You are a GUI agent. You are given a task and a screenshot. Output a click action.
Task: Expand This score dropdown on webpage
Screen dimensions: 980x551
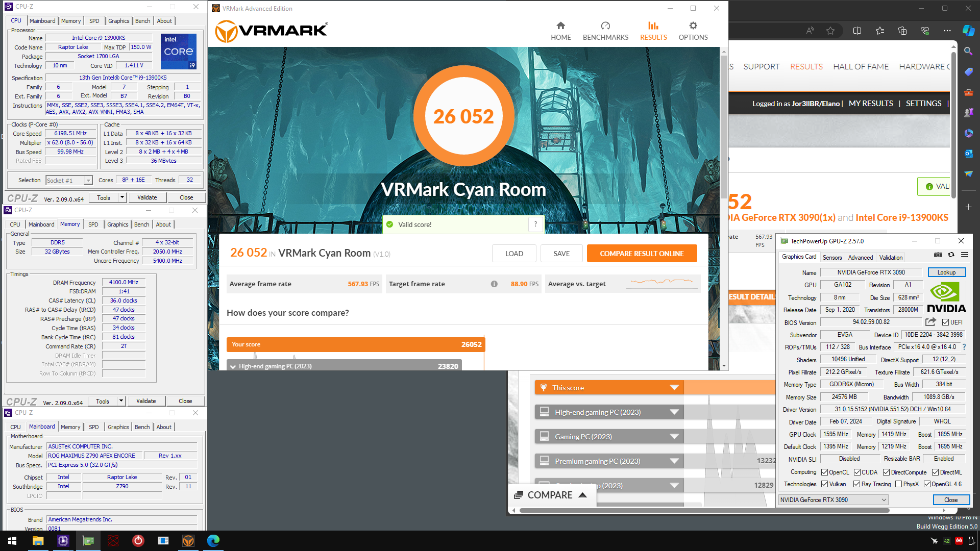click(674, 388)
